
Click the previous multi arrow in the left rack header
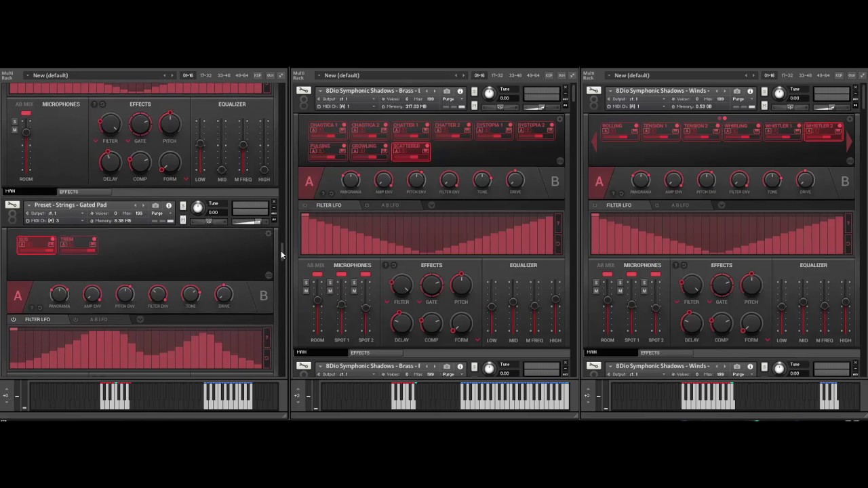163,75
